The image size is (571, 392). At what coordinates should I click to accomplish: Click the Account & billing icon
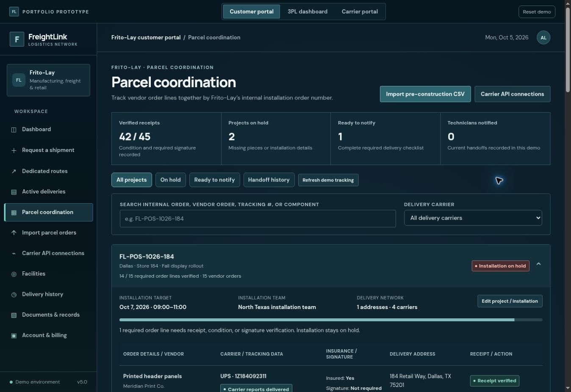coord(14,336)
